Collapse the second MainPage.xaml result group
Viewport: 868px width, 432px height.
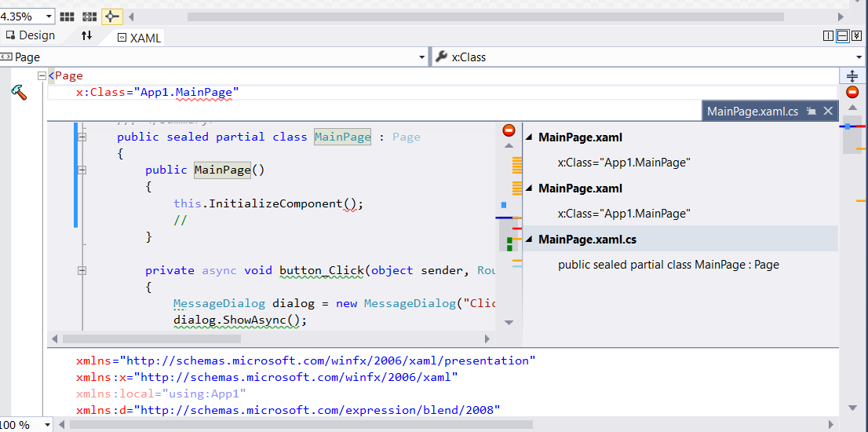[529, 189]
